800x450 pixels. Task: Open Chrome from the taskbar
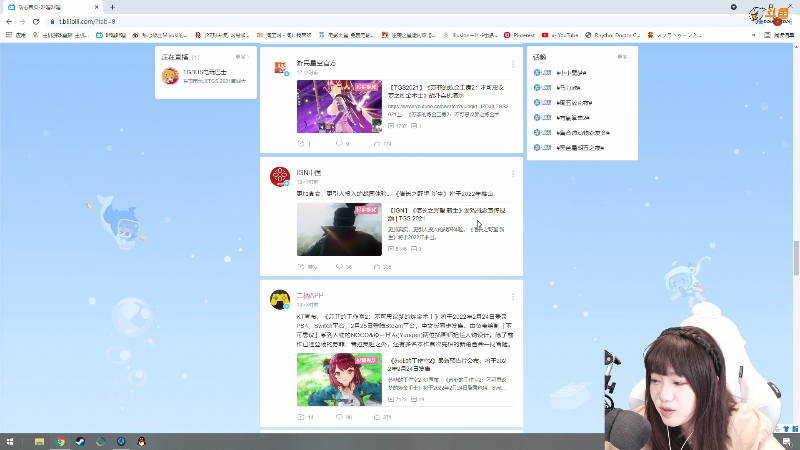pos(60,441)
